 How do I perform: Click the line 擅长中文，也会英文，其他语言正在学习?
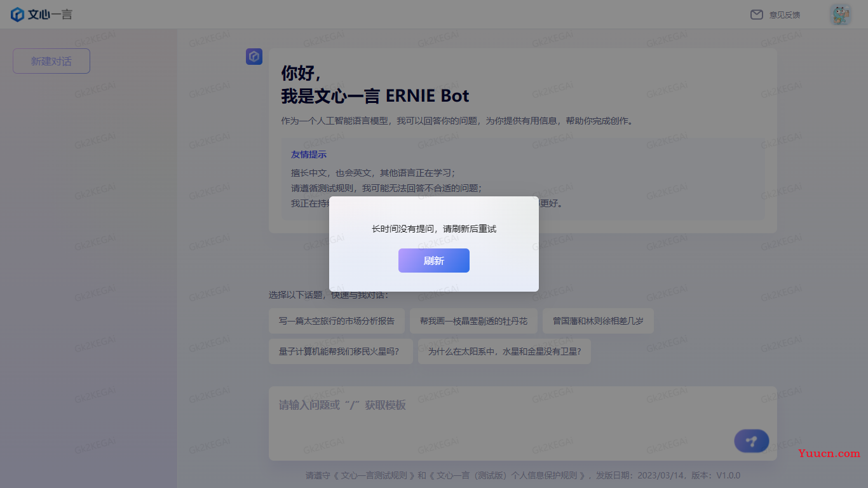(373, 173)
